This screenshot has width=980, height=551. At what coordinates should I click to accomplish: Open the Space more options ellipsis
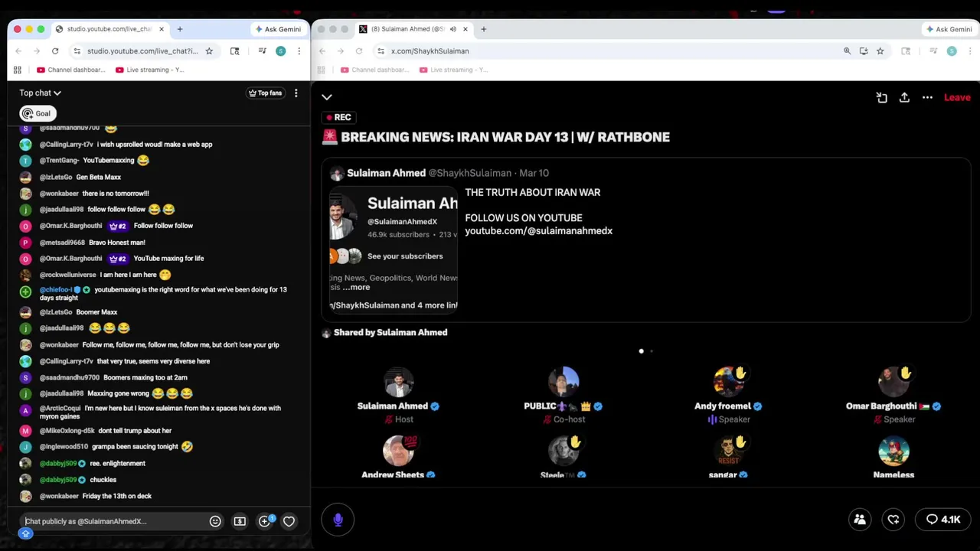point(927,97)
